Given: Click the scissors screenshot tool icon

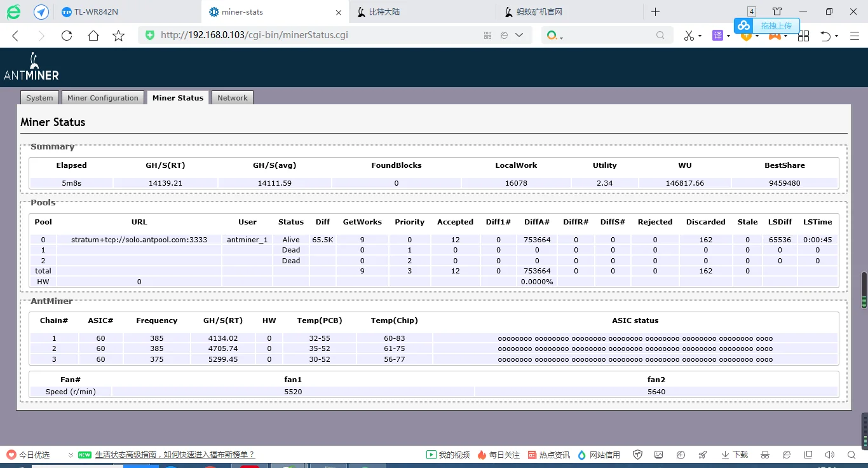Looking at the screenshot, I should [x=689, y=36].
